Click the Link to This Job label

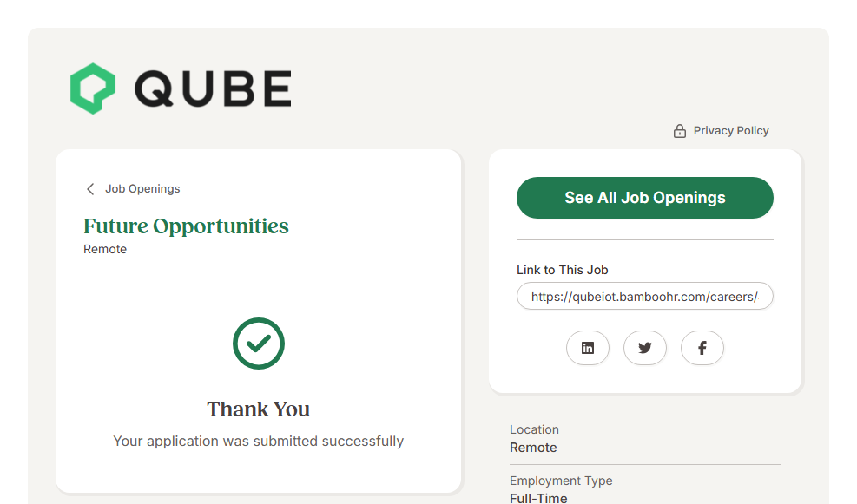coord(563,270)
